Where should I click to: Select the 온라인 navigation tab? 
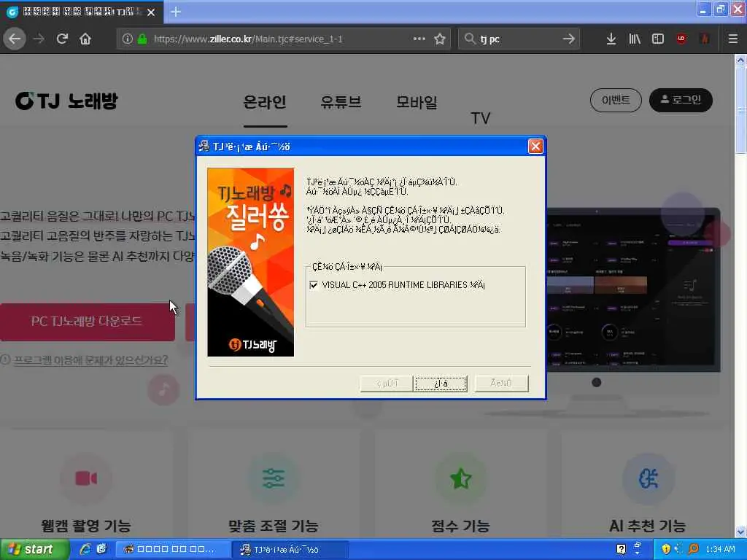pos(265,102)
